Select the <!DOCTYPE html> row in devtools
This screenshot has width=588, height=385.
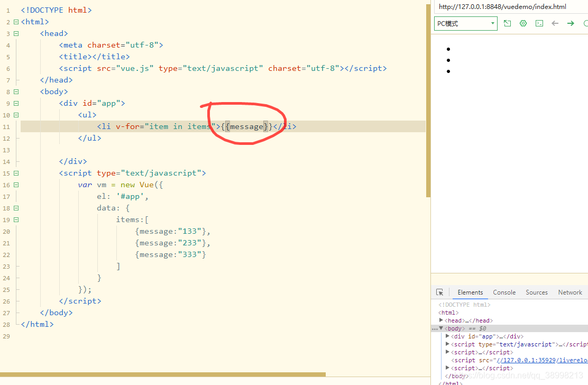coord(464,305)
